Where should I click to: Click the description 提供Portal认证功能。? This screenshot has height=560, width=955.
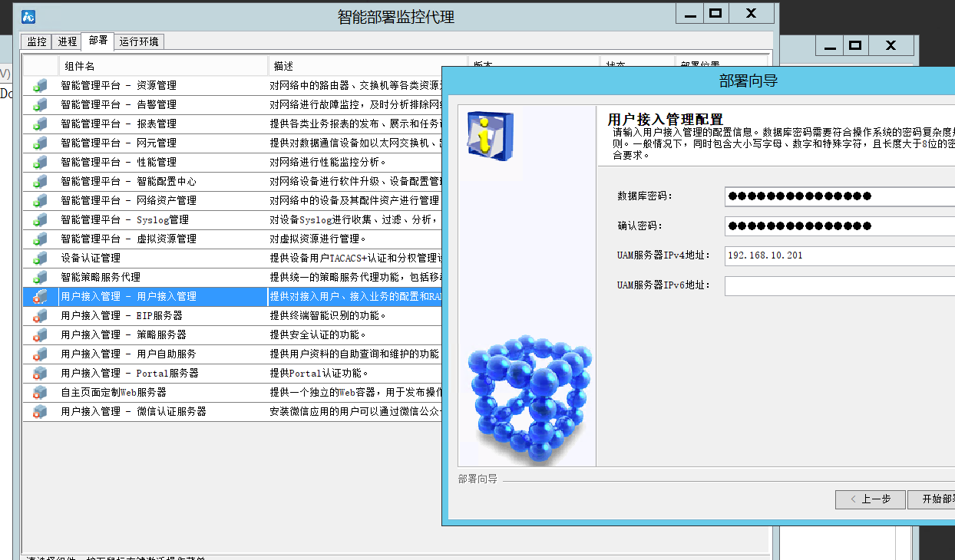point(319,373)
